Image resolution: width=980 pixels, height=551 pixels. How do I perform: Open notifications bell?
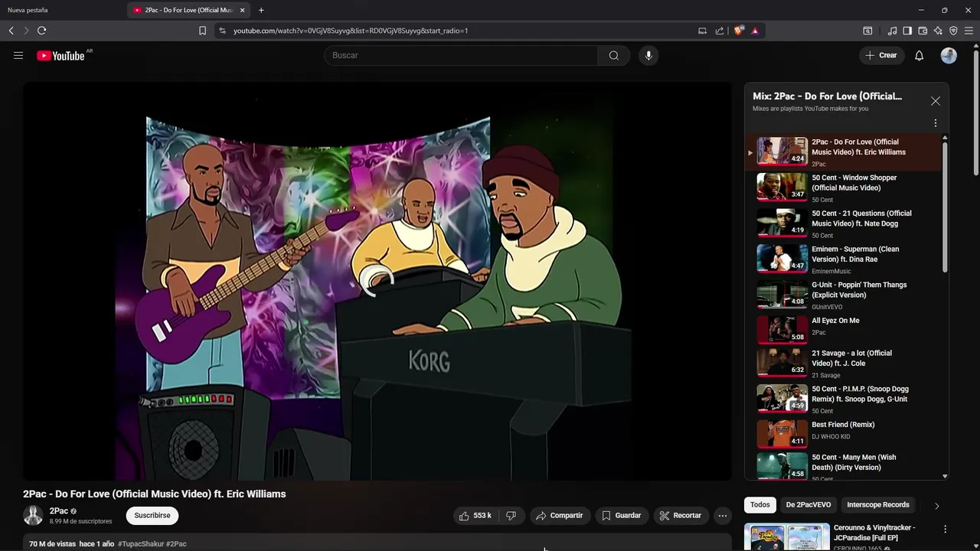[920, 55]
